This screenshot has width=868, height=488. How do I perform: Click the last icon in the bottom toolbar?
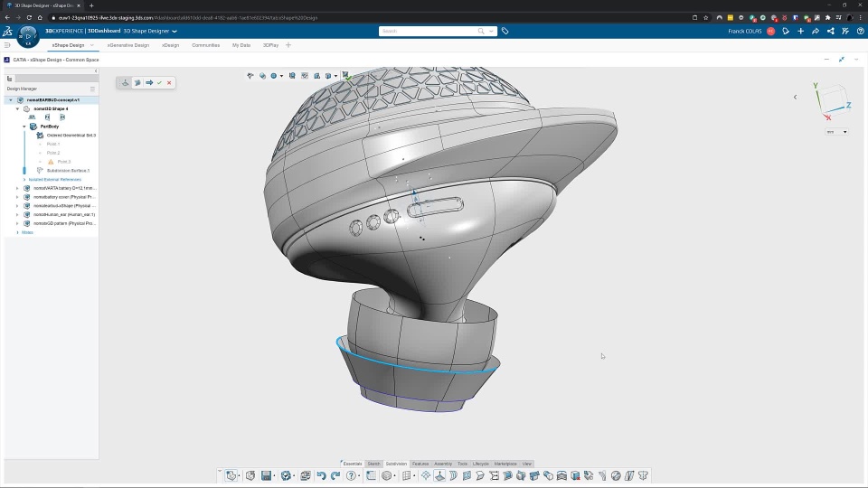point(643,475)
